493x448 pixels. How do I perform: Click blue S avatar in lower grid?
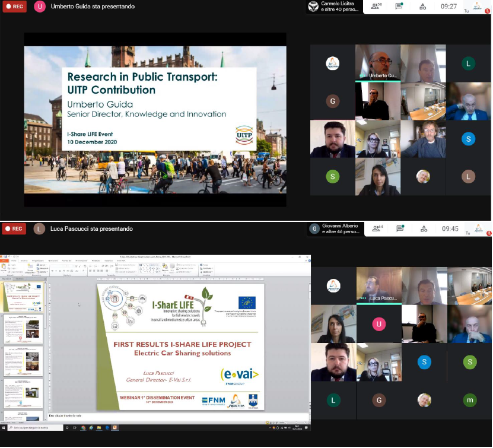coord(424,362)
